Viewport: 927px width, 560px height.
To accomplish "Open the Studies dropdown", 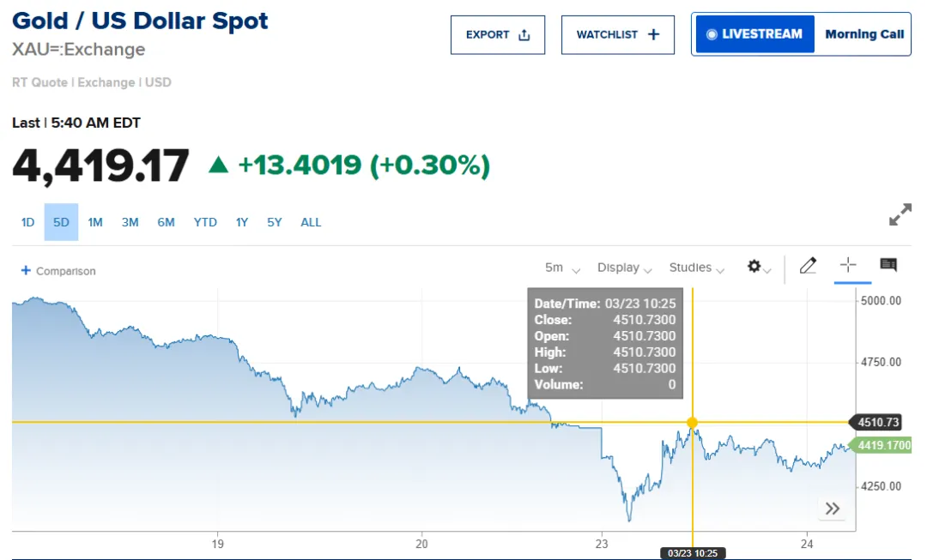I will (697, 268).
